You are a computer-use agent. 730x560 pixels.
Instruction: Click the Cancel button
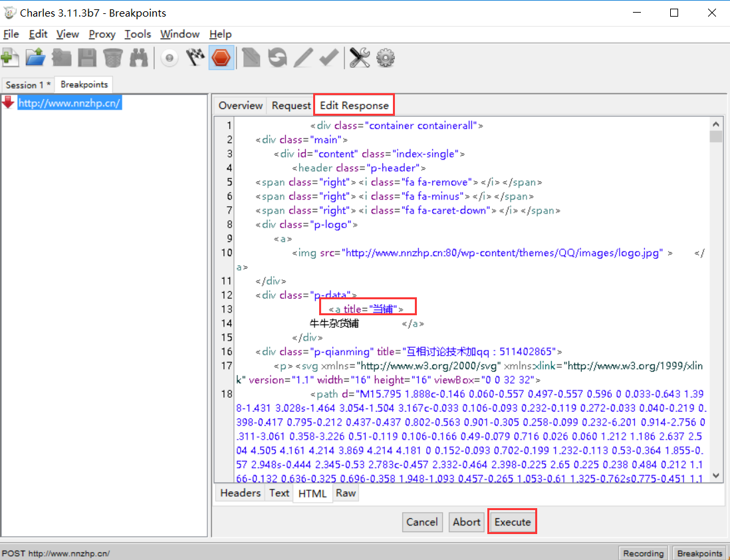pyautogui.click(x=422, y=522)
